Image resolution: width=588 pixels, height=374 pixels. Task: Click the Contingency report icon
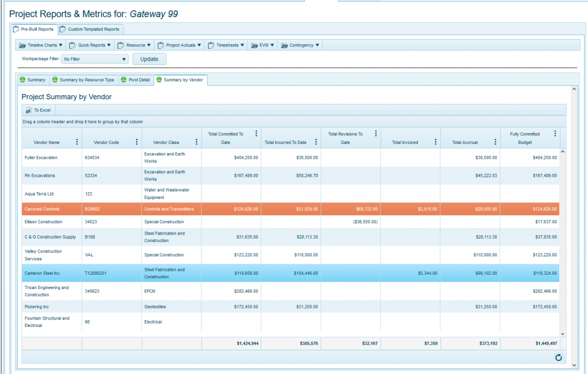pyautogui.click(x=285, y=45)
